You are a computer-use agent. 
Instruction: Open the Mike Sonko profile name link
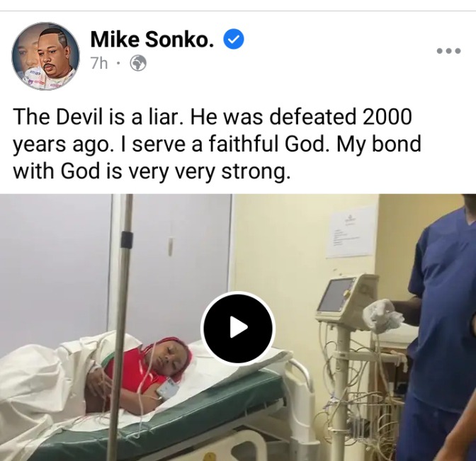152,39
